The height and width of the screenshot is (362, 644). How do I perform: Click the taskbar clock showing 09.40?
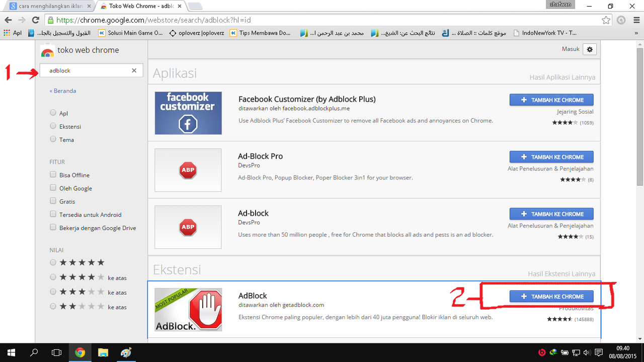[622, 348]
